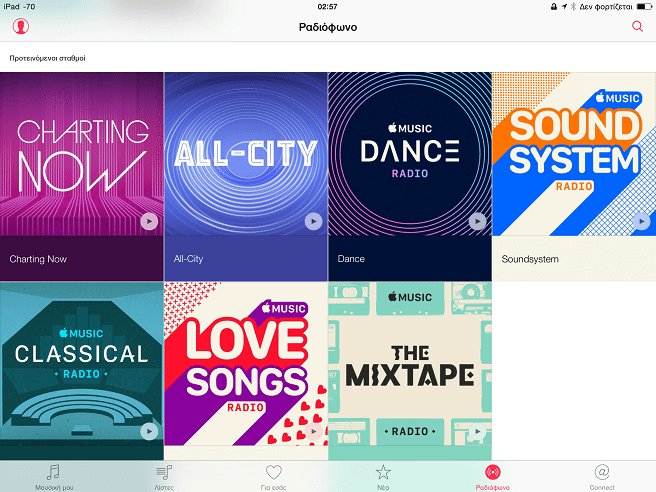The image size is (656, 492).
Task: Tap the search magnifier icon
Action: point(637,26)
